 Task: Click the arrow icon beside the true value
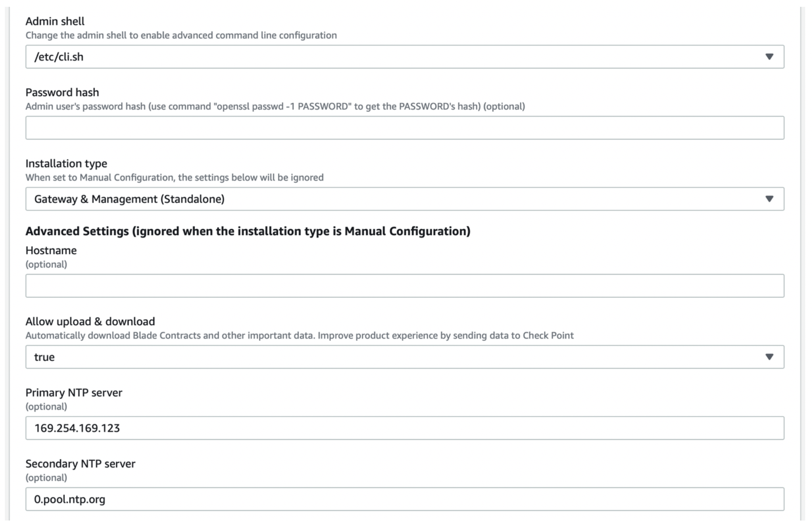[x=769, y=357]
